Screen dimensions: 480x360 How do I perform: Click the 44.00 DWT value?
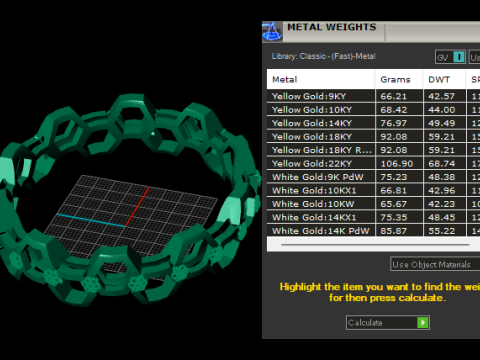click(442, 110)
